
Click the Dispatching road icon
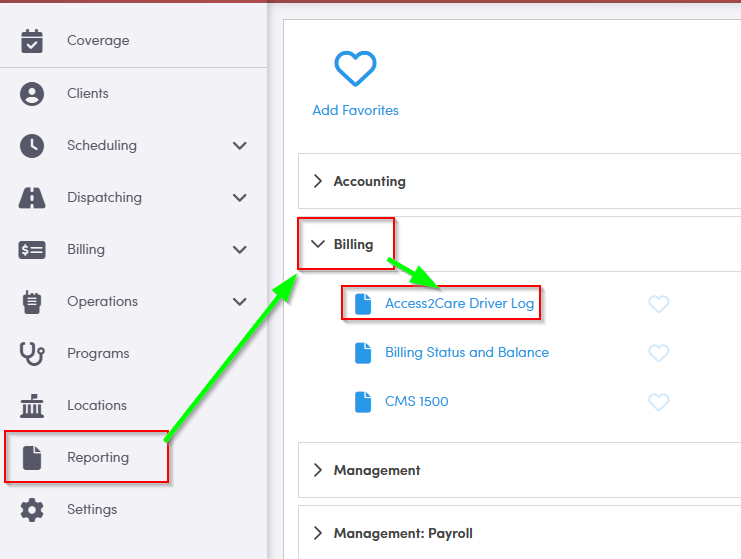tap(32, 198)
